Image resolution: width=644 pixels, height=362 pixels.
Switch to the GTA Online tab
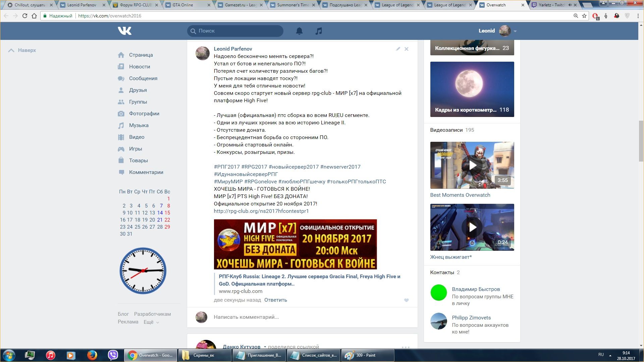(183, 5)
